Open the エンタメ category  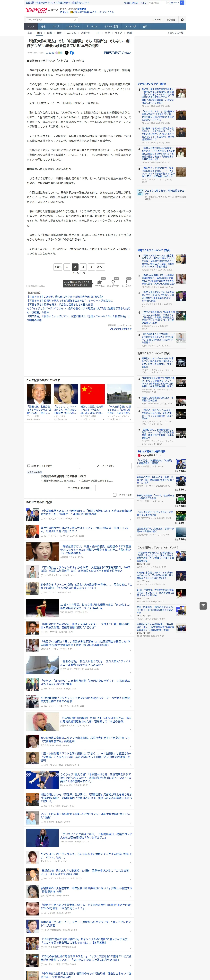coord(71,33)
